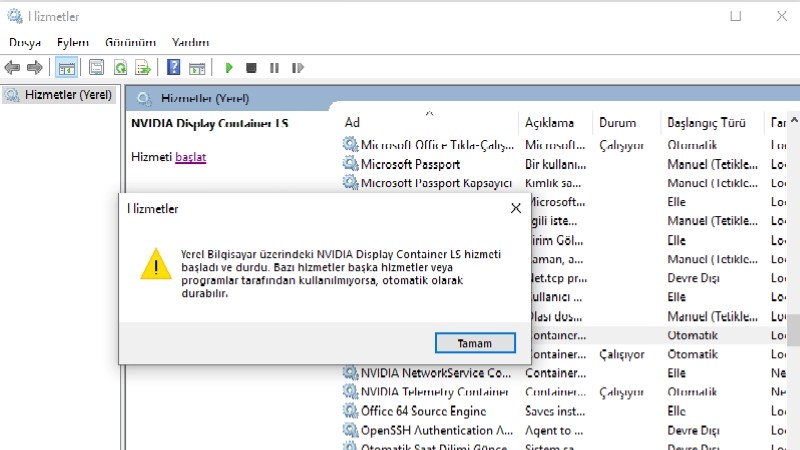800x450 pixels.
Task: Click the Export List toolbar icon
Action: tap(143, 68)
